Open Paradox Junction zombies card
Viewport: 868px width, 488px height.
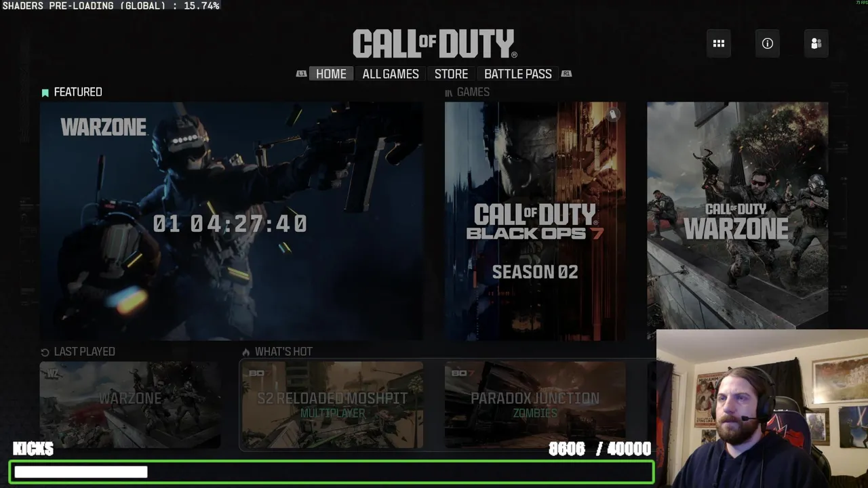[535, 405]
